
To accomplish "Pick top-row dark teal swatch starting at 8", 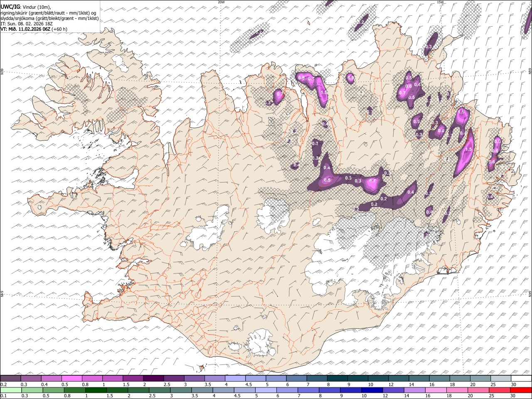I will tap(337, 379).
